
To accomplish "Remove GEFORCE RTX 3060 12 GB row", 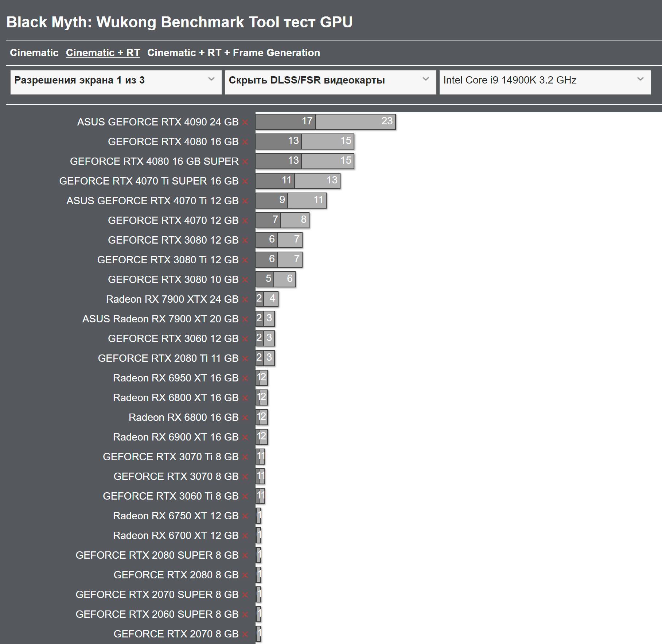I will 245,339.
